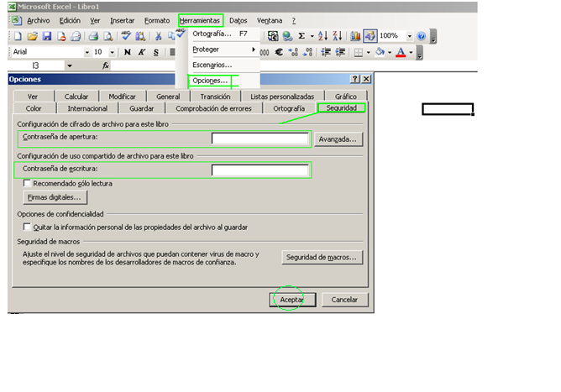Check 'Quitar la información personal' checkbox
This screenshot has height=392, width=561.
[x=27, y=227]
